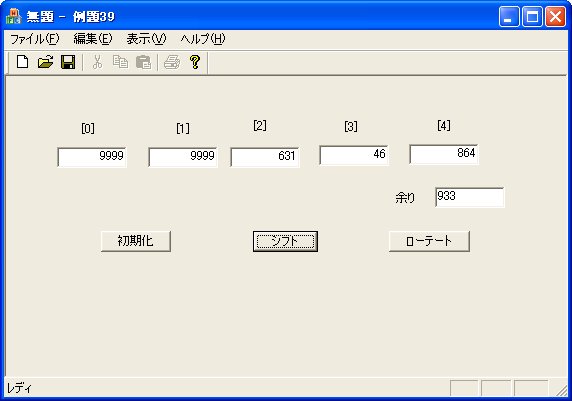Click the Print toolbar icon

tap(172, 62)
